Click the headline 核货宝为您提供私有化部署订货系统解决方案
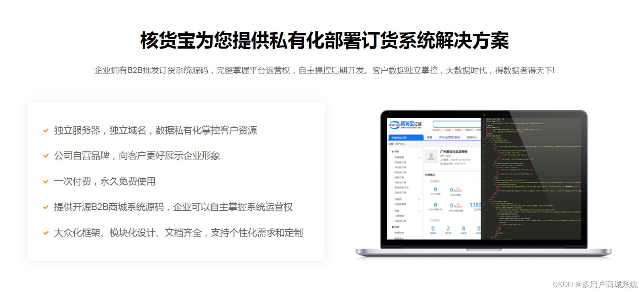 [325, 41]
